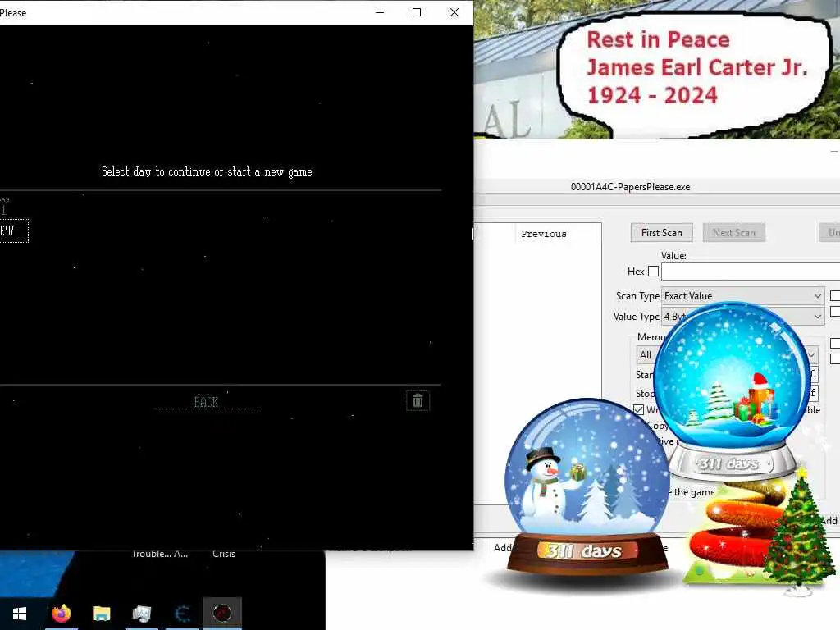Click the Value input field in Cheat Engine
840x630 pixels.
(750, 272)
